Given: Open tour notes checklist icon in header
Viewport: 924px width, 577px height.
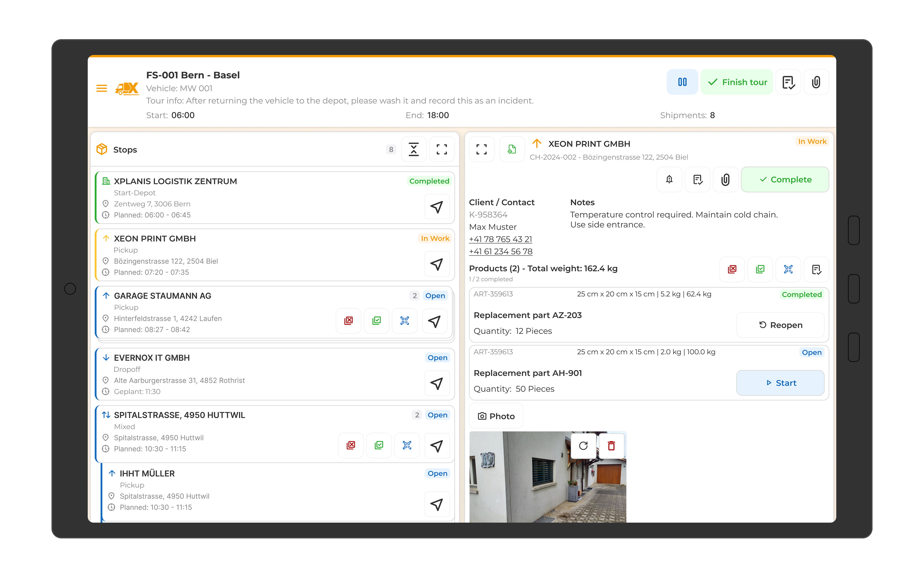Looking at the screenshot, I should (x=788, y=82).
